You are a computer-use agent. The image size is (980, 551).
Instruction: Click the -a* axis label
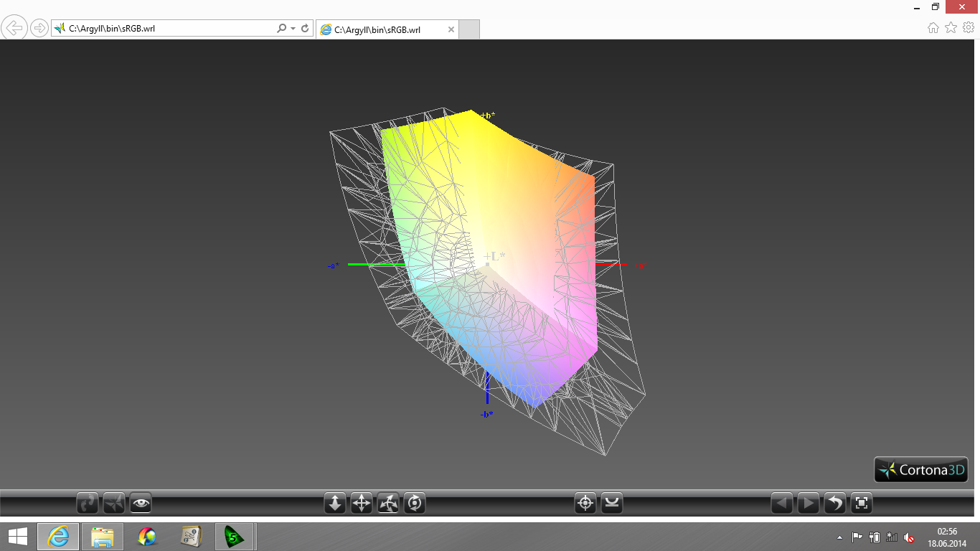tap(334, 265)
